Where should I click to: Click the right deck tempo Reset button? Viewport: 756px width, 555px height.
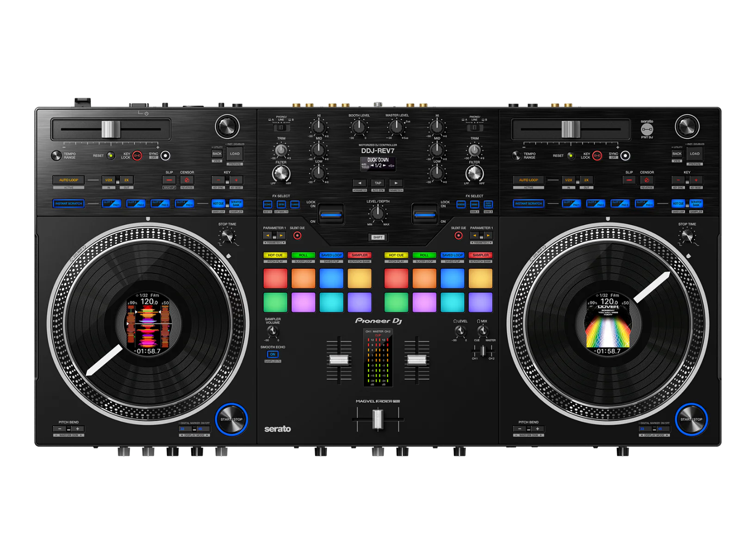click(x=570, y=156)
